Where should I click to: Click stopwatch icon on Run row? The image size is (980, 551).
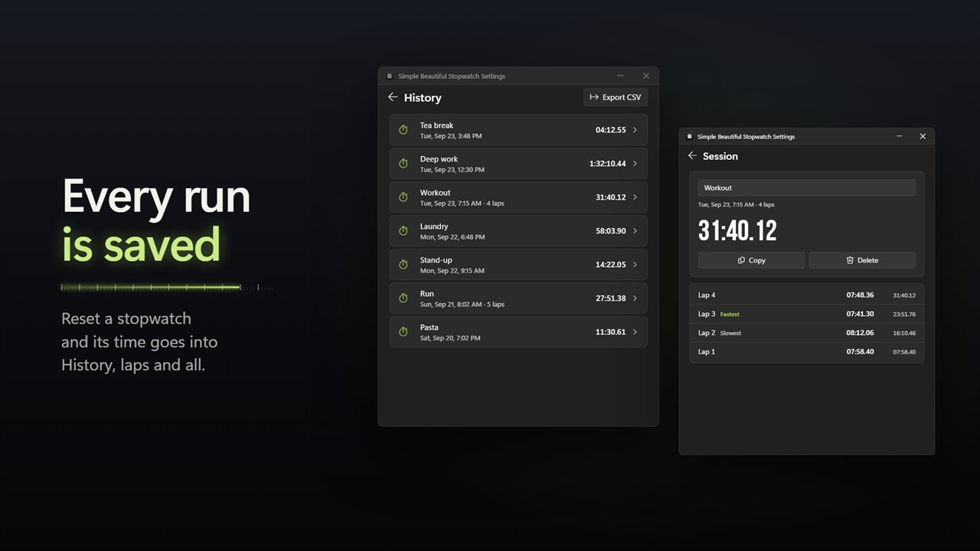click(x=403, y=298)
